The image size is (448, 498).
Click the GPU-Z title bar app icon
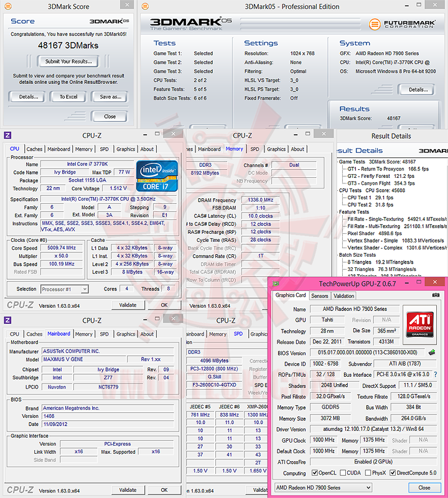pos(276,284)
